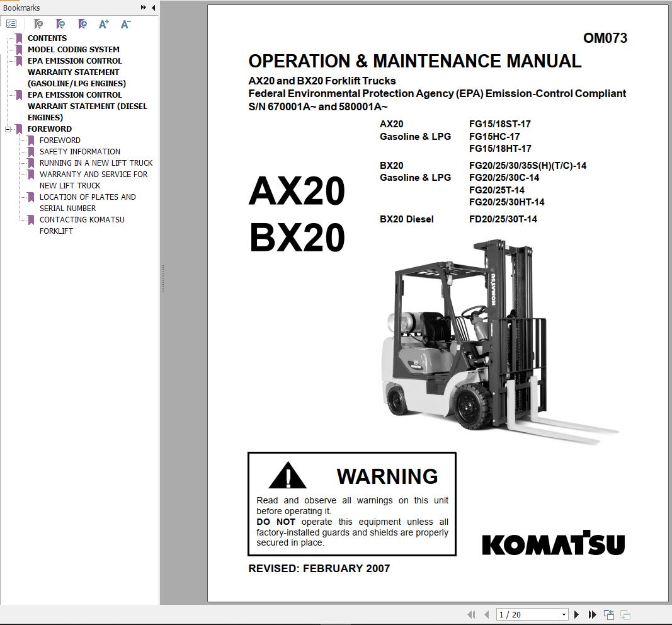Click the double-arrow expand panel icon
672x625 pixels.
click(143, 8)
